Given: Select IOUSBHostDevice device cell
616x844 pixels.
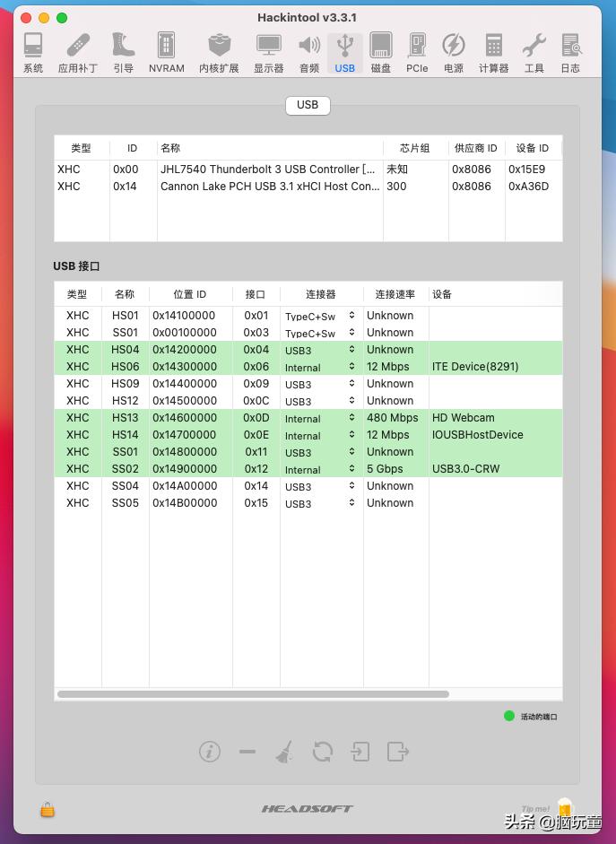Looking at the screenshot, I should (x=477, y=434).
